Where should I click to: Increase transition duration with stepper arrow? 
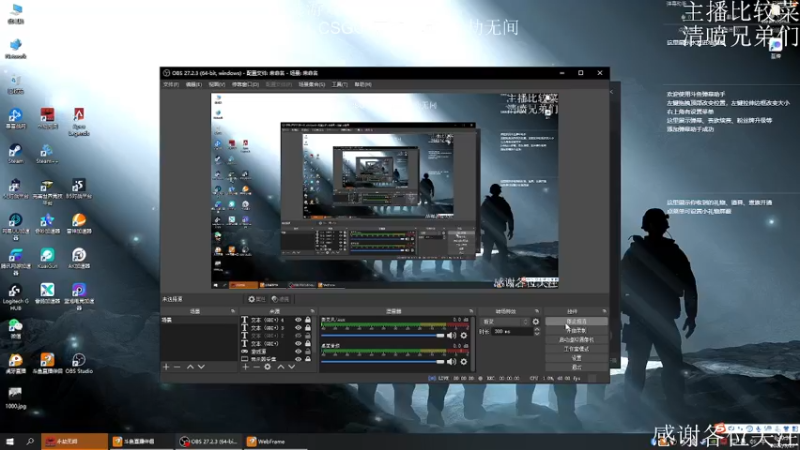[536, 330]
